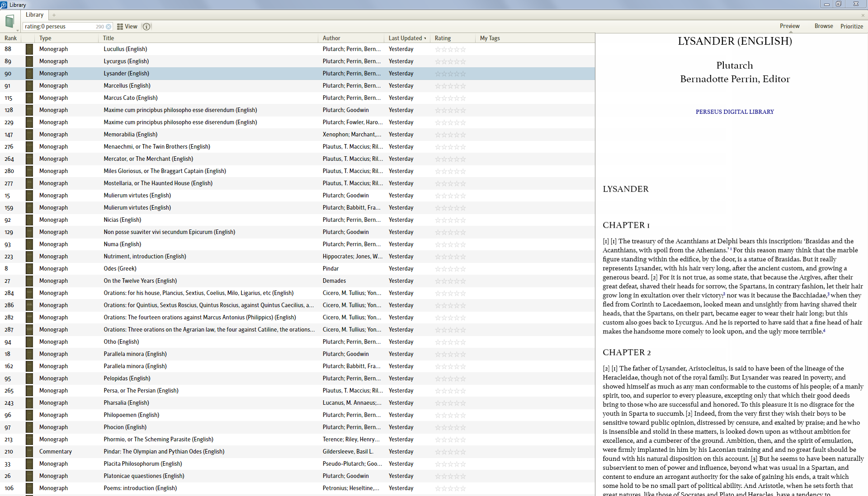Open the info panel icon beside View
Viewport: 868px width, 496px height.
pyautogui.click(x=146, y=27)
